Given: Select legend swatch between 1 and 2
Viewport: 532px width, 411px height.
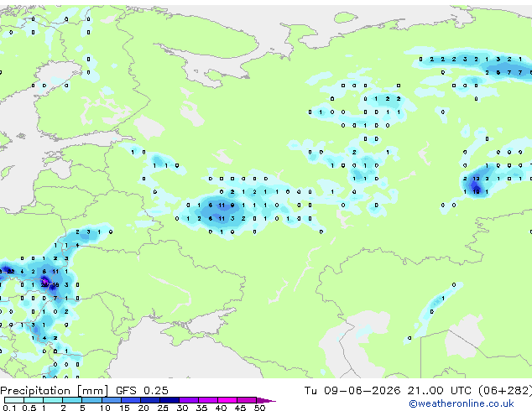Looking at the screenshot, I should [x=53, y=400].
